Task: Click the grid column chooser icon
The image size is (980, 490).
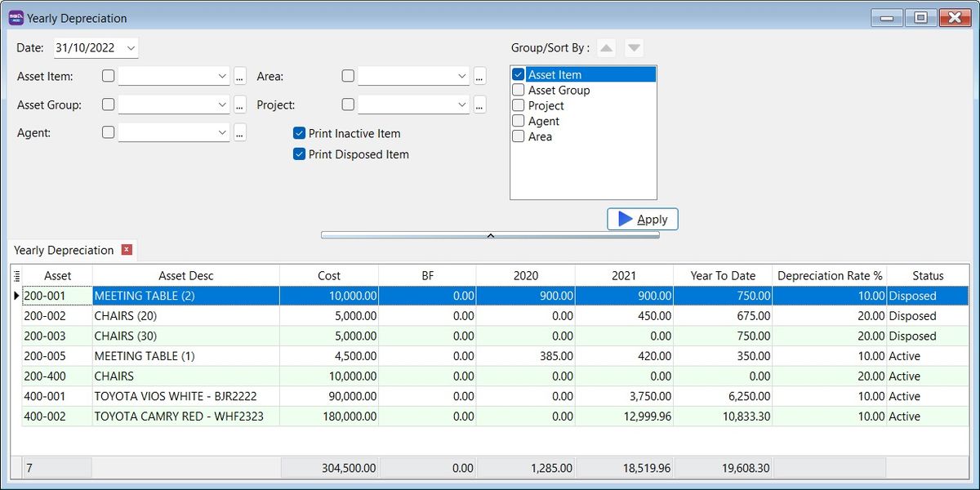Action: tap(16, 276)
